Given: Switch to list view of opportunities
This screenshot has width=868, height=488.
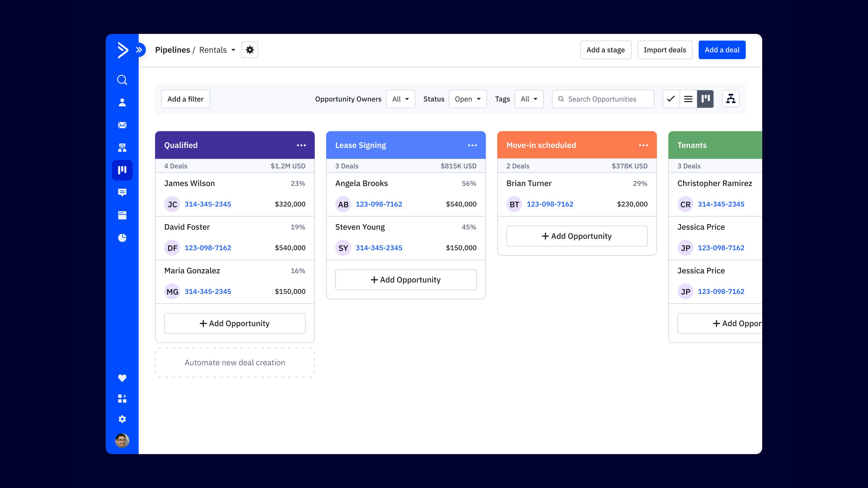Looking at the screenshot, I should [688, 99].
